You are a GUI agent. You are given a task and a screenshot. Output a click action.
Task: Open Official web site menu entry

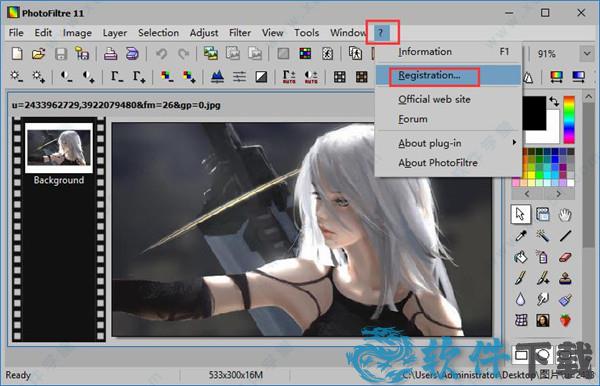[448, 99]
